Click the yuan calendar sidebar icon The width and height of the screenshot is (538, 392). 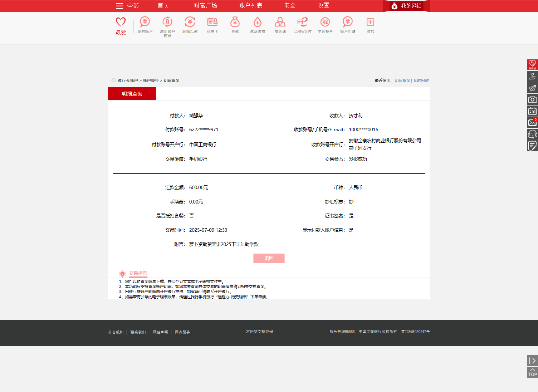point(532,111)
